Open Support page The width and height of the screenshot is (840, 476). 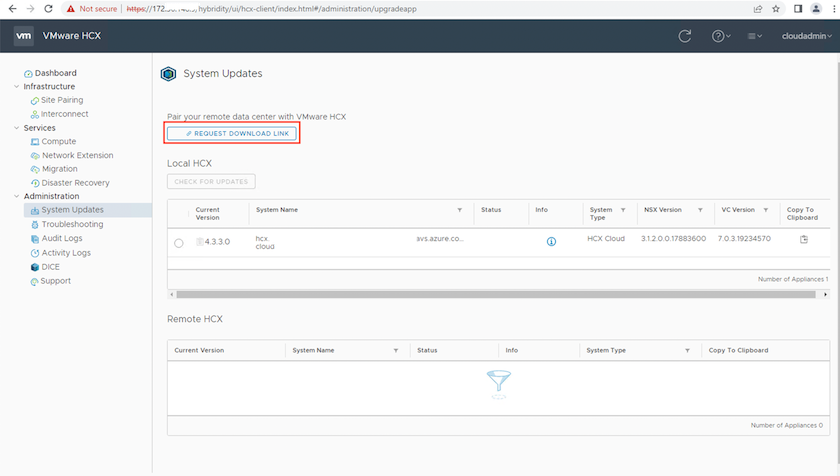56,281
